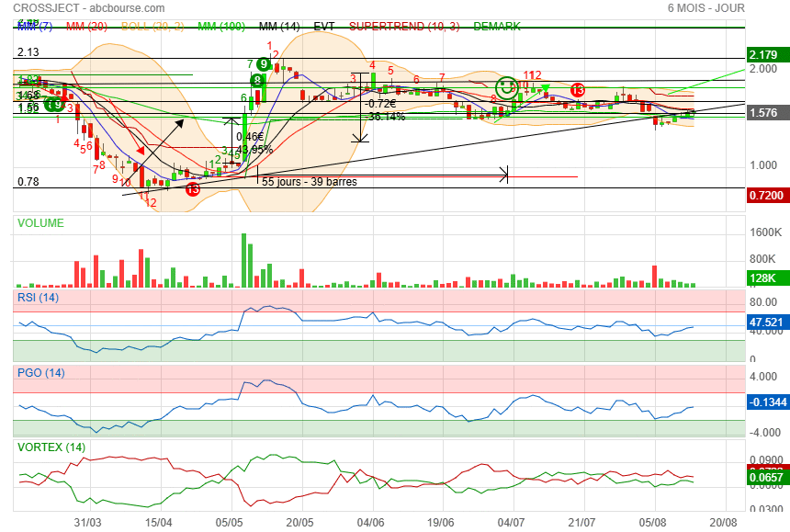Click the tall red volume bar at 05/08
This screenshot has width=790, height=532.
coord(654,277)
